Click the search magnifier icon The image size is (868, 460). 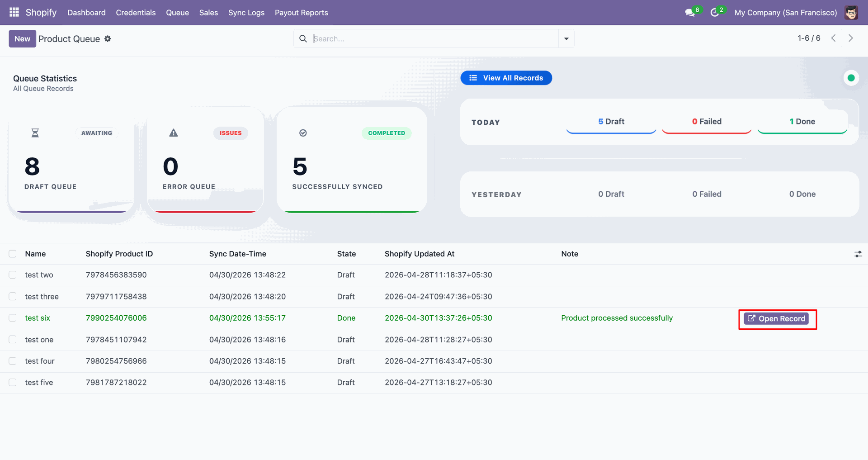[303, 39]
